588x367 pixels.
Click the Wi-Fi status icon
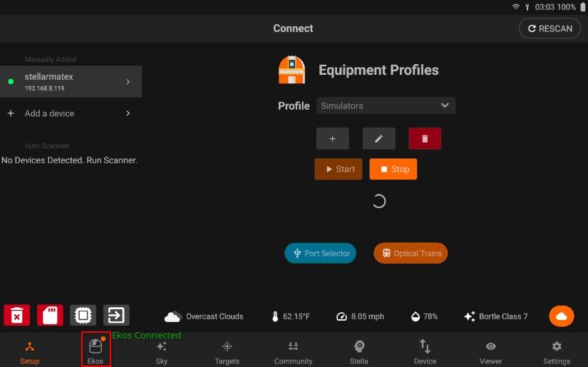click(516, 7)
